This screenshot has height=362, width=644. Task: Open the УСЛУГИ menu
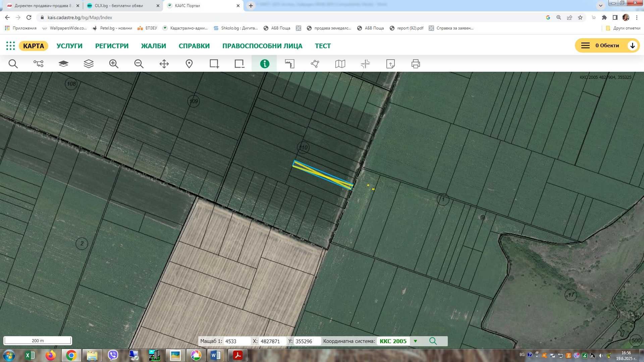(x=69, y=46)
